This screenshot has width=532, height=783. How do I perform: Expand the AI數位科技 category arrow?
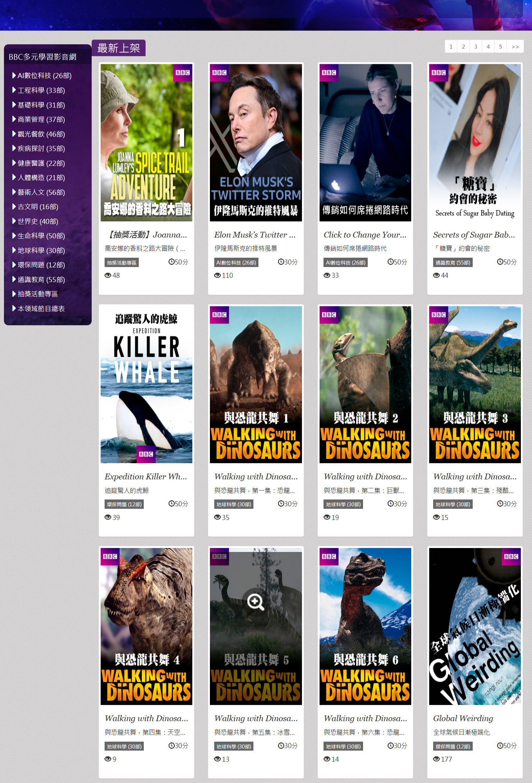[14, 75]
